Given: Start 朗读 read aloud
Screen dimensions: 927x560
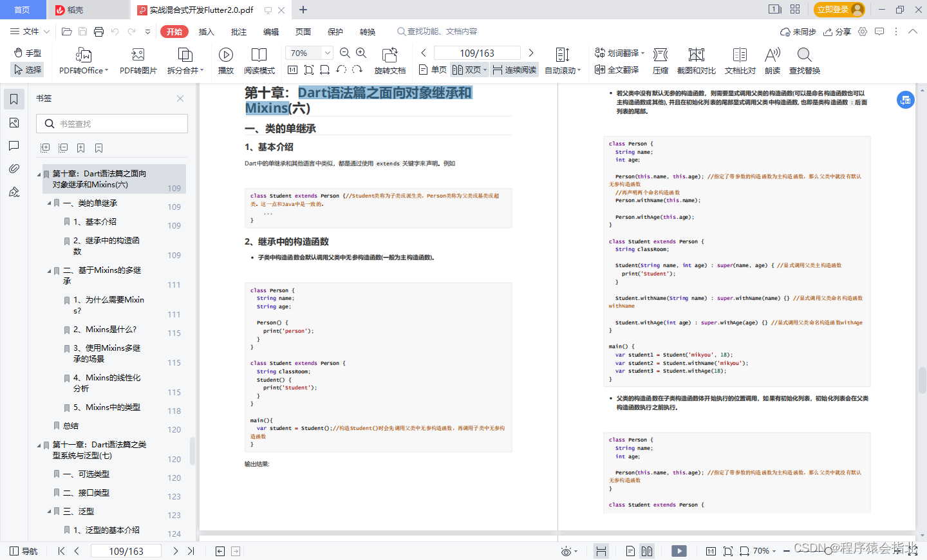Looking at the screenshot, I should click(772, 62).
